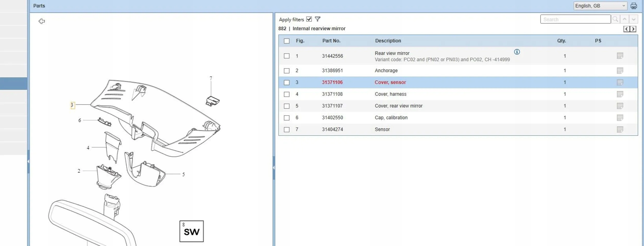644x246 pixels.
Task: Check the box for Anchorage row
Action: (286, 71)
